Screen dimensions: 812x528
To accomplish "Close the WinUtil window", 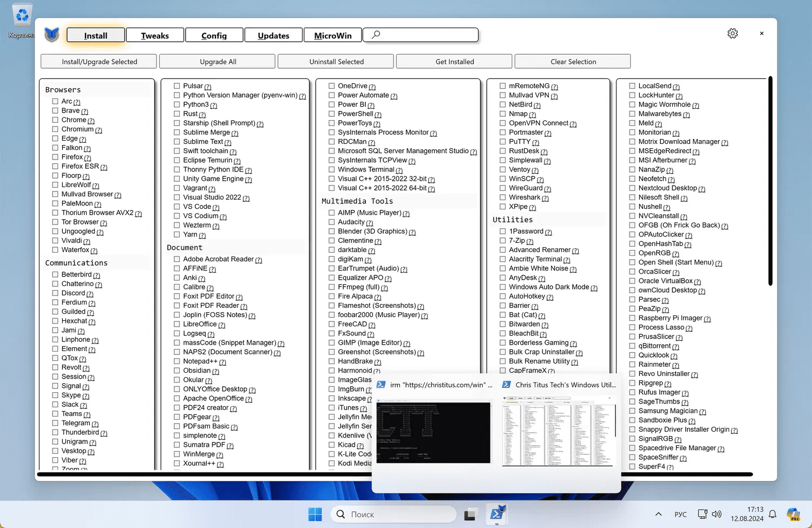I will (762, 34).
